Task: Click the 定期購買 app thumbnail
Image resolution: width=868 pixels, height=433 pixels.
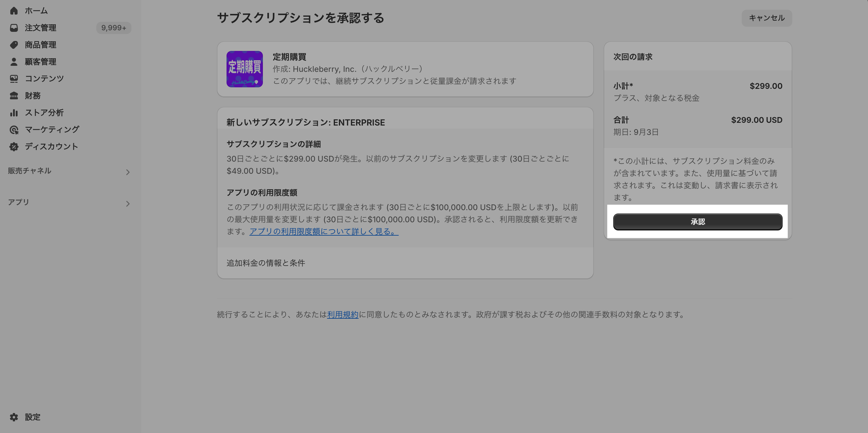Action: (x=245, y=69)
